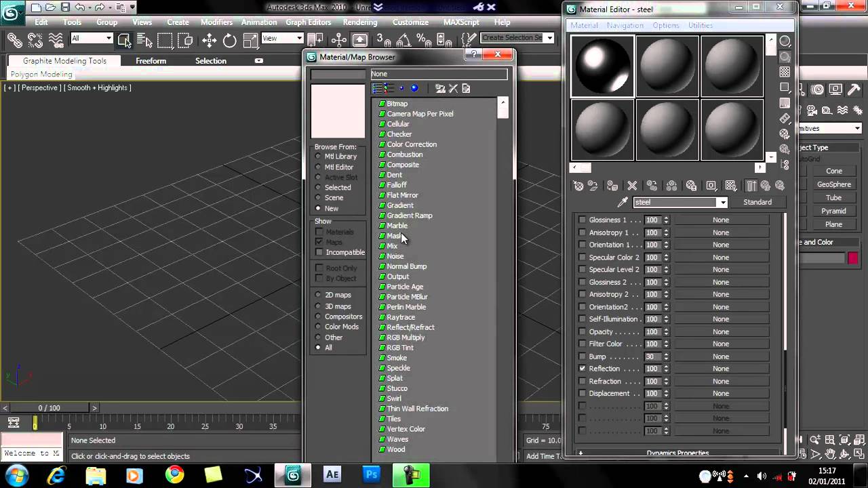The height and width of the screenshot is (488, 868).
Task: Enable the Incompatible checkbox
Action: (319, 252)
